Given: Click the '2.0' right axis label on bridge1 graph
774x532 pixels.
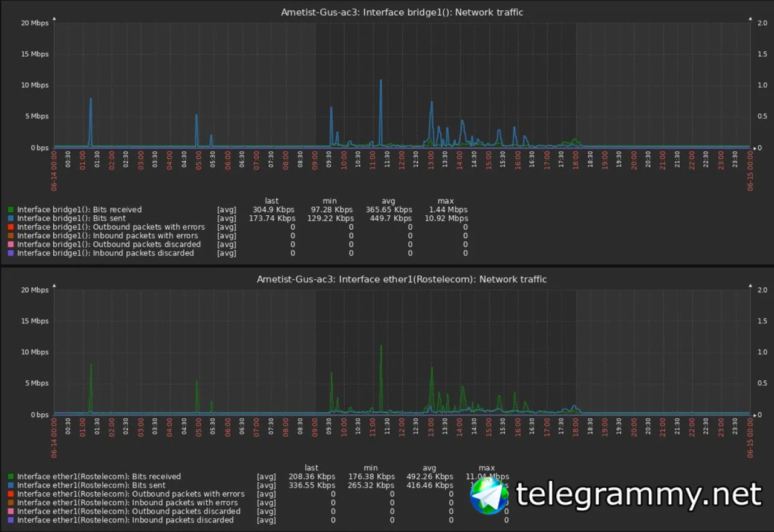Looking at the screenshot, I should pyautogui.click(x=763, y=23).
